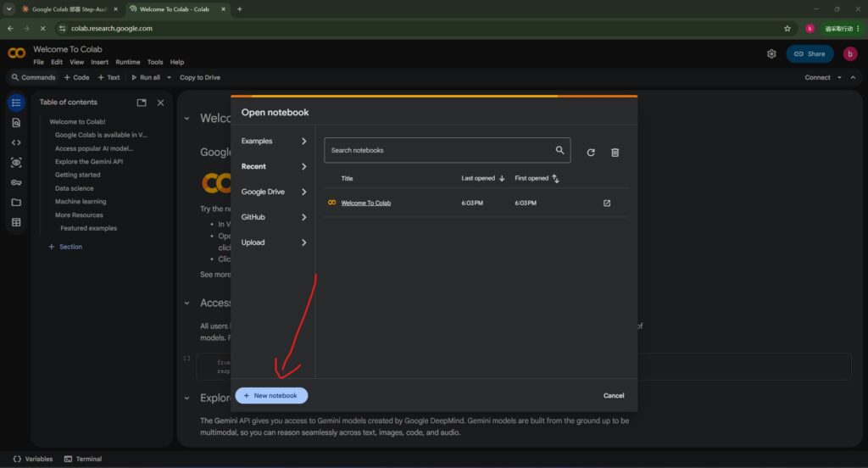Open the Tools menu
Image resolution: width=868 pixels, height=468 pixels.
(155, 62)
